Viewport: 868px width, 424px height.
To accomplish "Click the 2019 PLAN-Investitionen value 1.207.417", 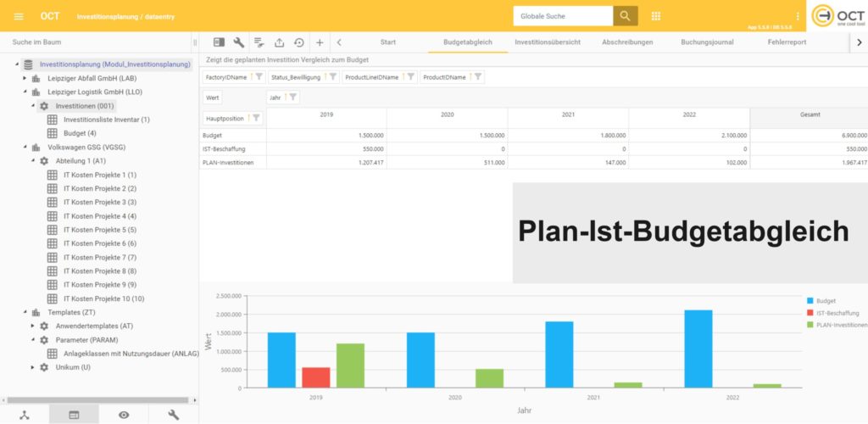I will coord(370,163).
